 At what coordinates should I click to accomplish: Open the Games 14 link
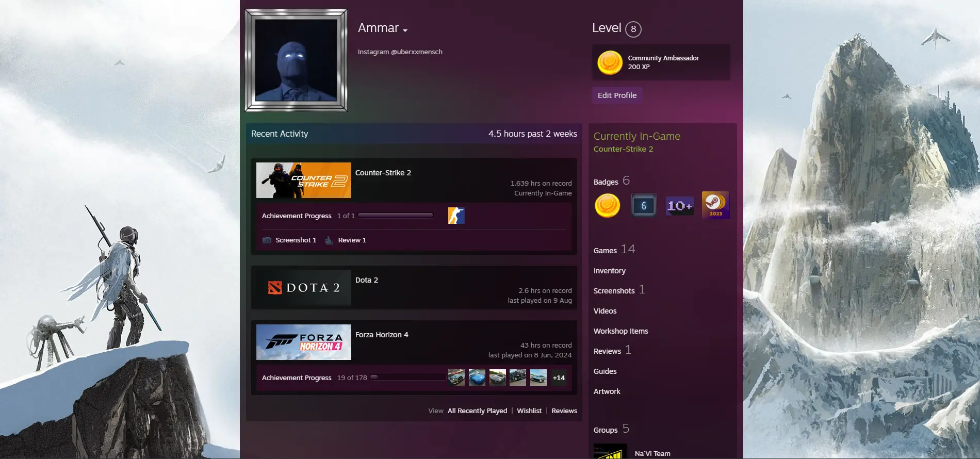click(614, 250)
